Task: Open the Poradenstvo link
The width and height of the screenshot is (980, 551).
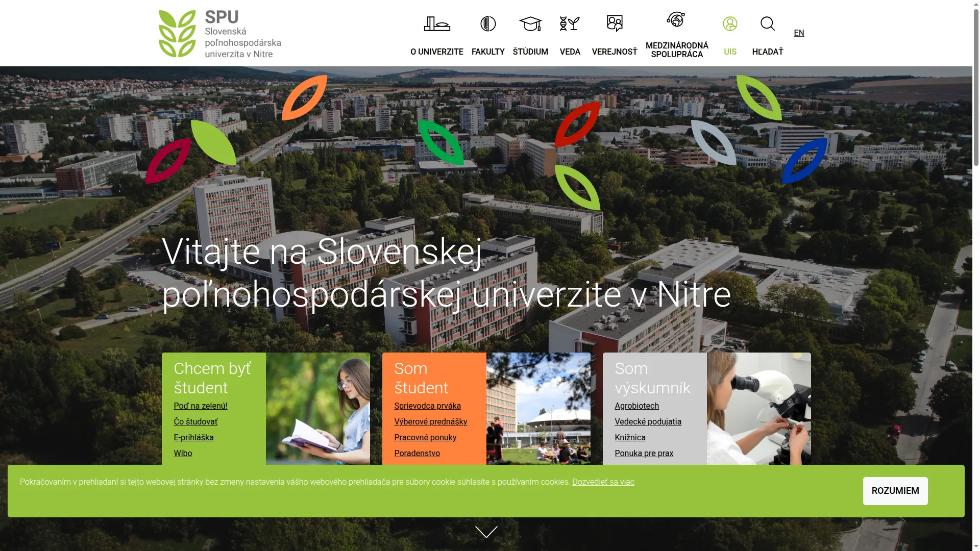Action: coord(416,453)
